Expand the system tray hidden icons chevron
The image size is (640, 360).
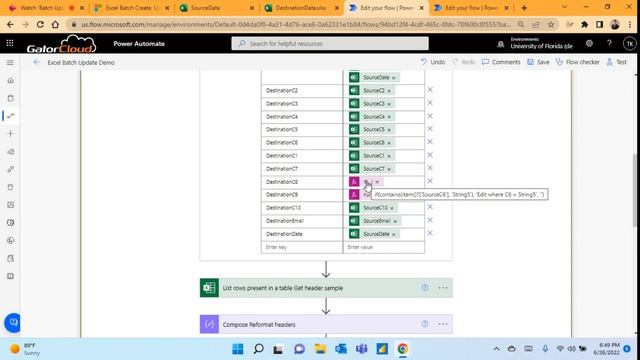496,349
